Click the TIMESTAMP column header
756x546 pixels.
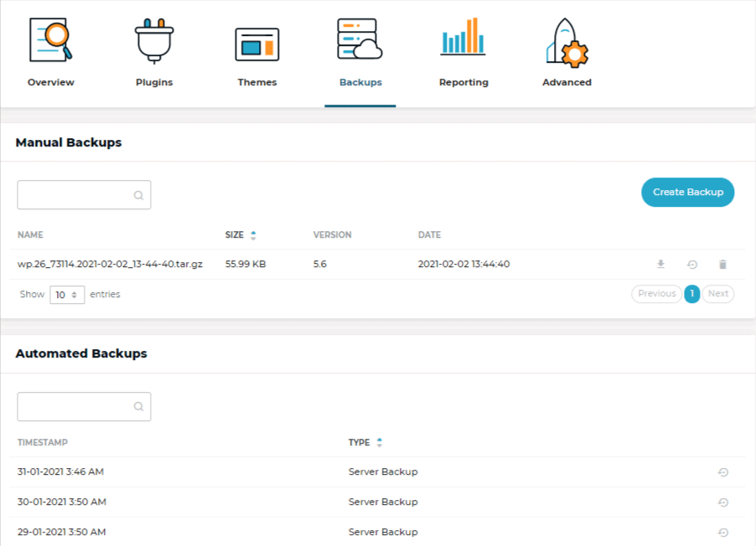(43, 442)
